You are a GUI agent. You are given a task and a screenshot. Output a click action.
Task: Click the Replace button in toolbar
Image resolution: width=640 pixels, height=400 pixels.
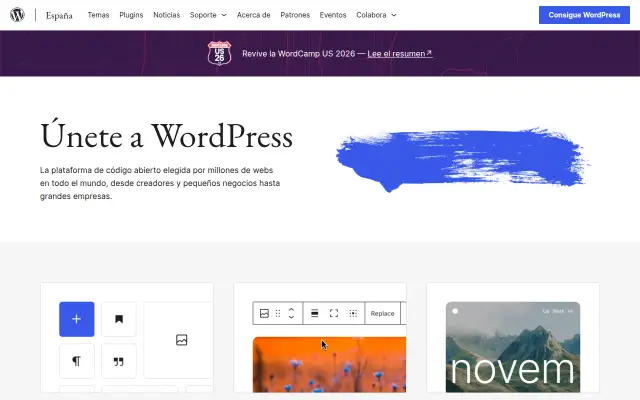point(382,313)
